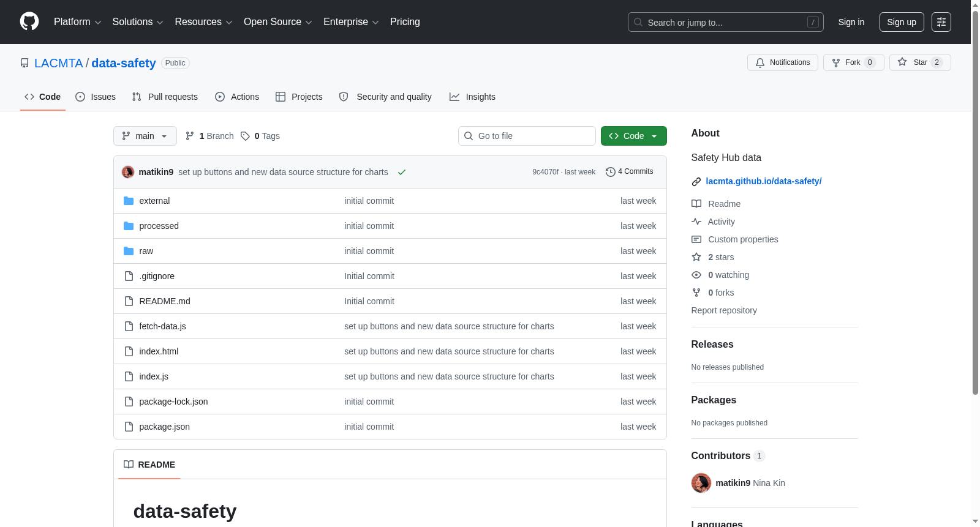
Task: Click the Search or jump to field
Action: 726,22
